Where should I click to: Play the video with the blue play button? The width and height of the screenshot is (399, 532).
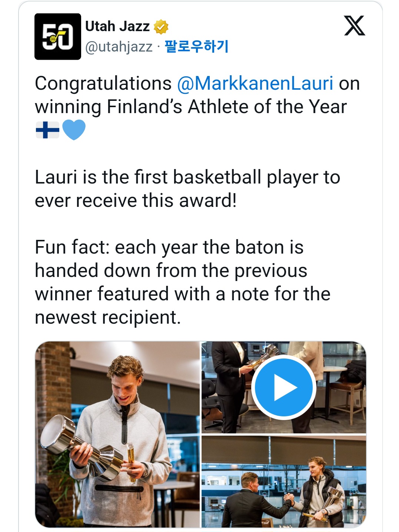point(283,388)
